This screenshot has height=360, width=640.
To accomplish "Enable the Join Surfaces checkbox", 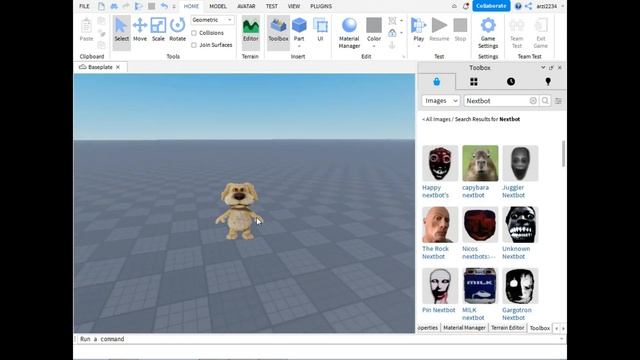I will [194, 45].
